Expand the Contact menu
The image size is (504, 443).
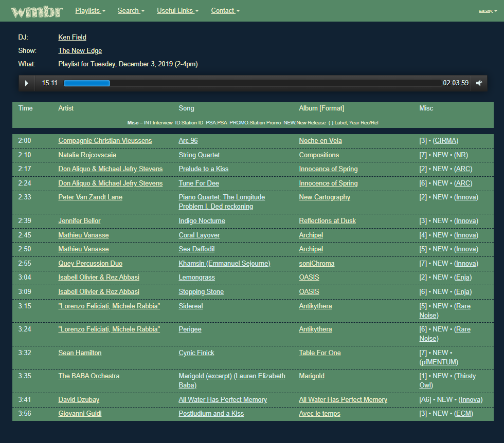(225, 11)
